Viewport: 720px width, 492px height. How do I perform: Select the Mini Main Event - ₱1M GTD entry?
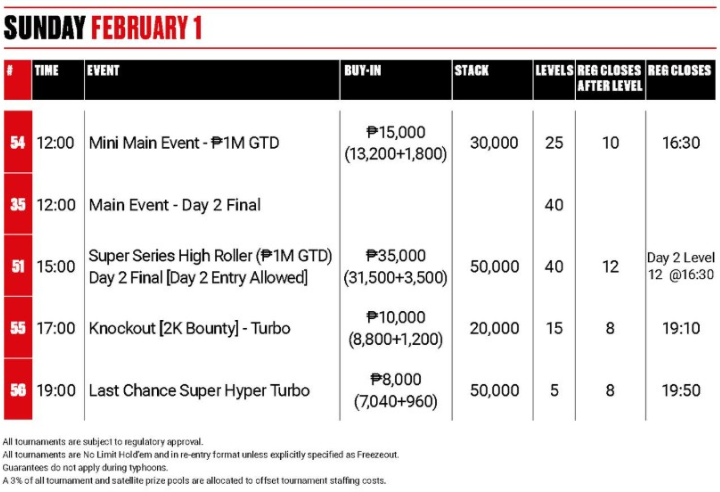(184, 143)
